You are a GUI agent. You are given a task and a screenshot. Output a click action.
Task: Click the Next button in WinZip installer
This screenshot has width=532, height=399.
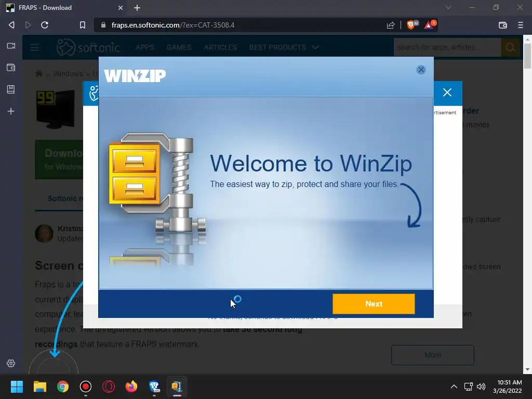click(374, 303)
